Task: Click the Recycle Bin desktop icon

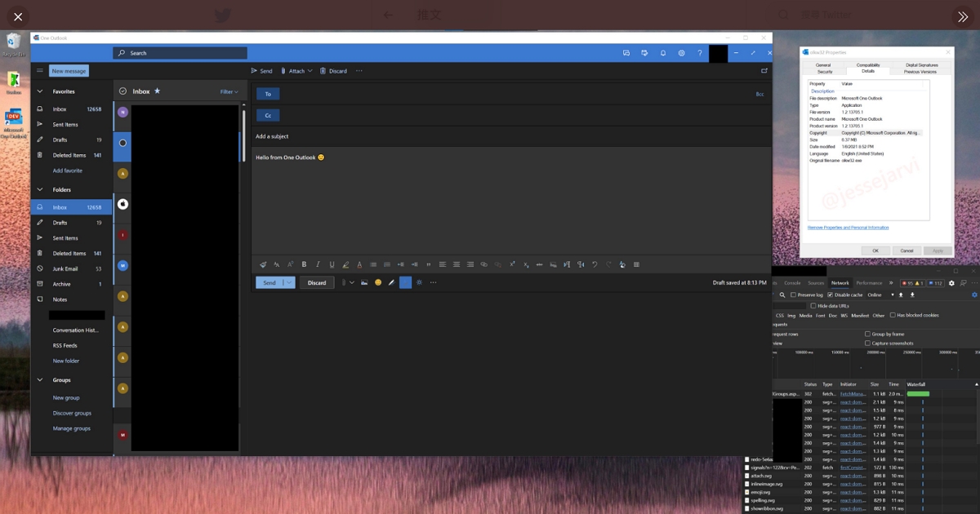Action: pos(14,46)
